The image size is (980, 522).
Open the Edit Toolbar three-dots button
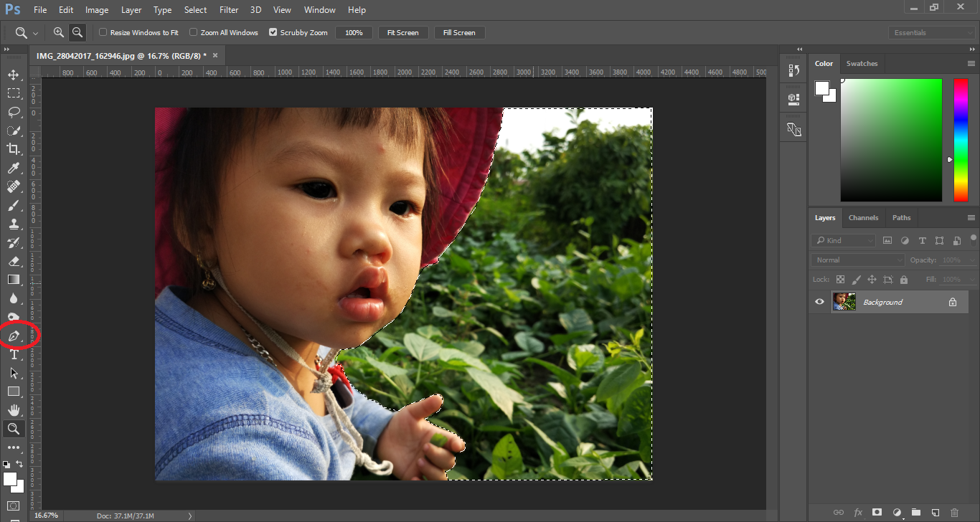coord(14,447)
